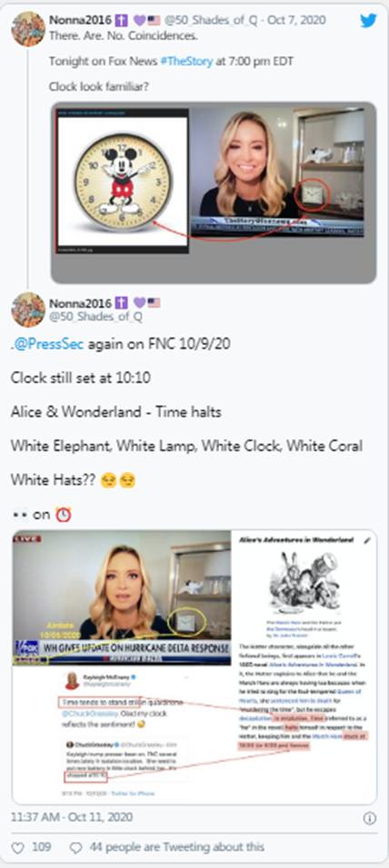
Task: Click the Nonna2016 name on the first tweet
Action: coord(79,21)
